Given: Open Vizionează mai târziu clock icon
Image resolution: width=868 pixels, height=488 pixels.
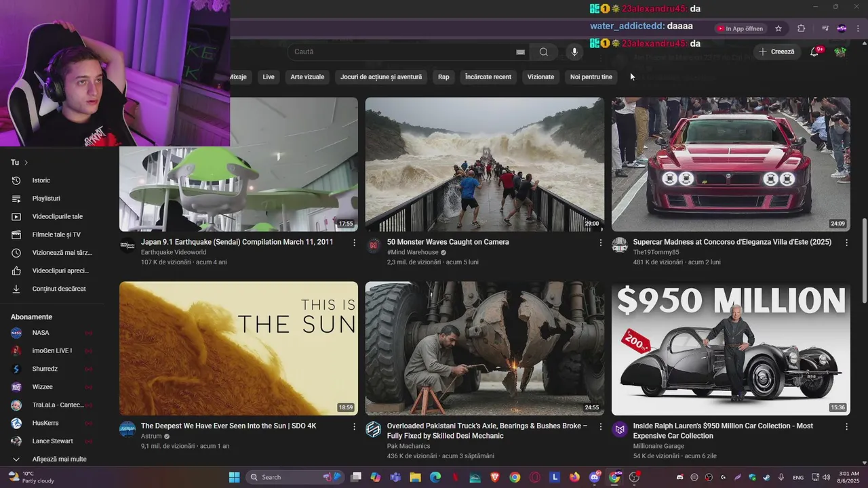Looking at the screenshot, I should (x=16, y=253).
